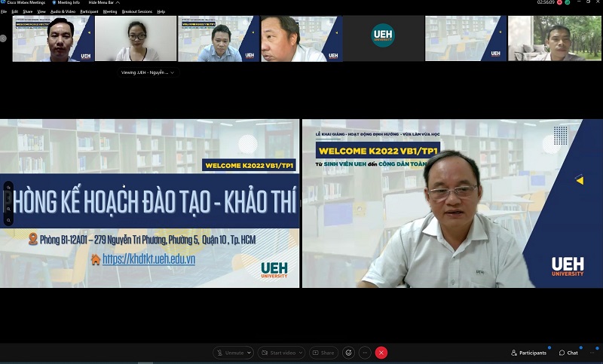The width and height of the screenshot is (603, 364).
Task: Click the top icon in shared-content toolbar
Action: point(8,187)
